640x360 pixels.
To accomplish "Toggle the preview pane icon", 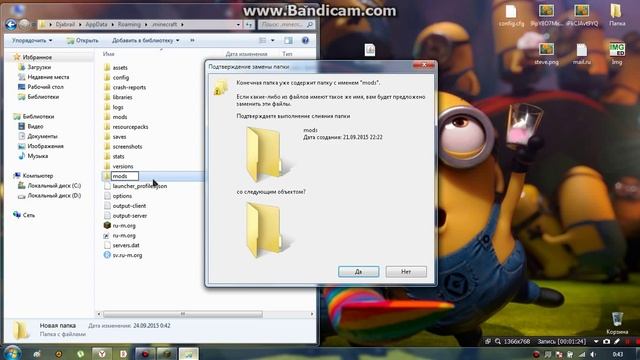I will point(288,40).
